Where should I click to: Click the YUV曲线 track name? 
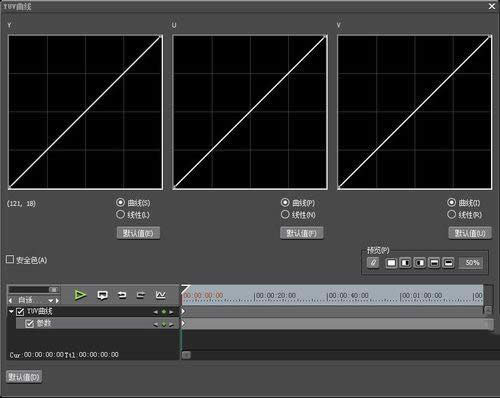tap(39, 311)
